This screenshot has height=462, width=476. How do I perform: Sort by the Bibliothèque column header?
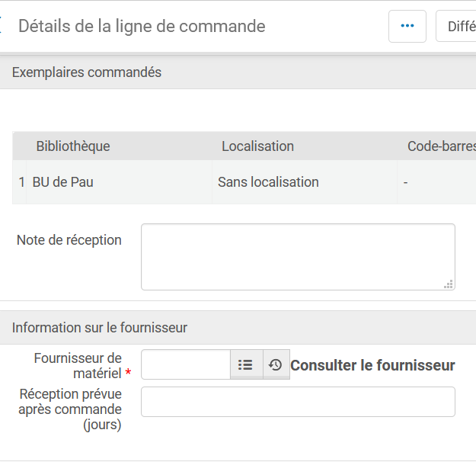(73, 146)
